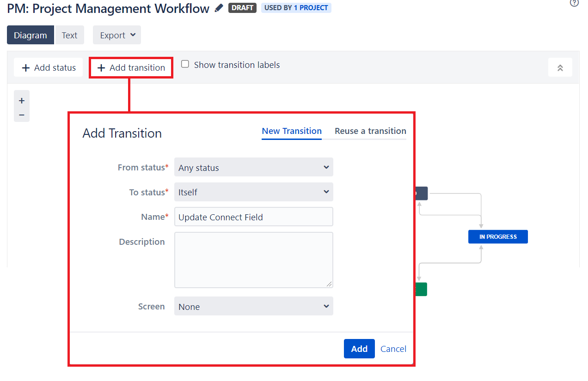Image resolution: width=588 pixels, height=381 pixels.
Task: Switch to the Diagram tab
Action: point(30,35)
